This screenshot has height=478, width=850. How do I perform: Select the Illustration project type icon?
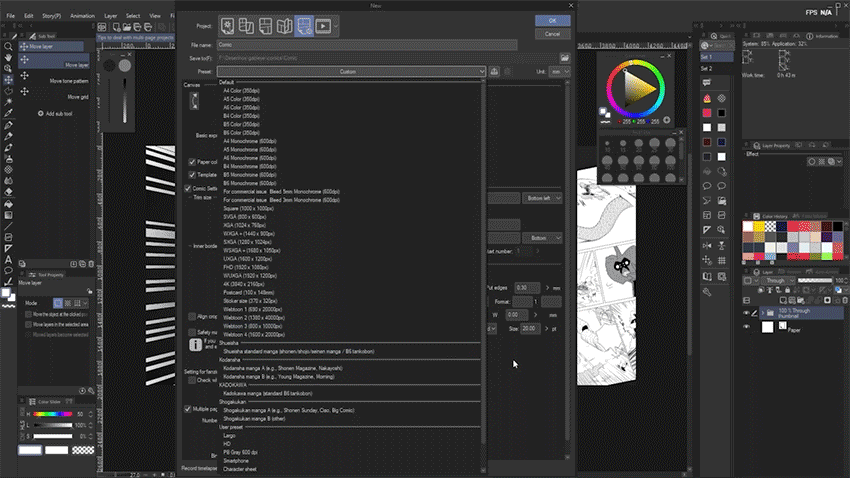click(229, 25)
